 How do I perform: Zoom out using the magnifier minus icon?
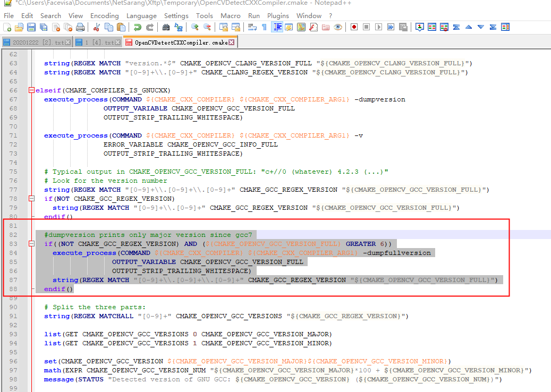click(207, 27)
